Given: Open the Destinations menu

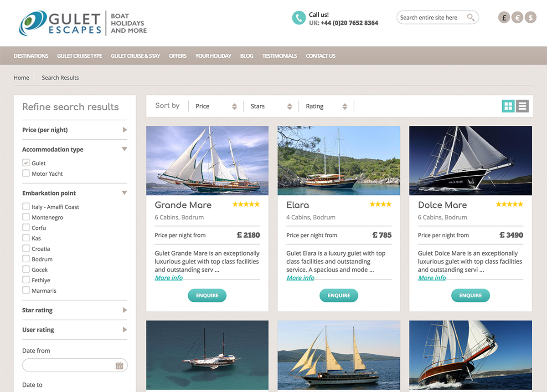Looking at the screenshot, I should (x=31, y=56).
